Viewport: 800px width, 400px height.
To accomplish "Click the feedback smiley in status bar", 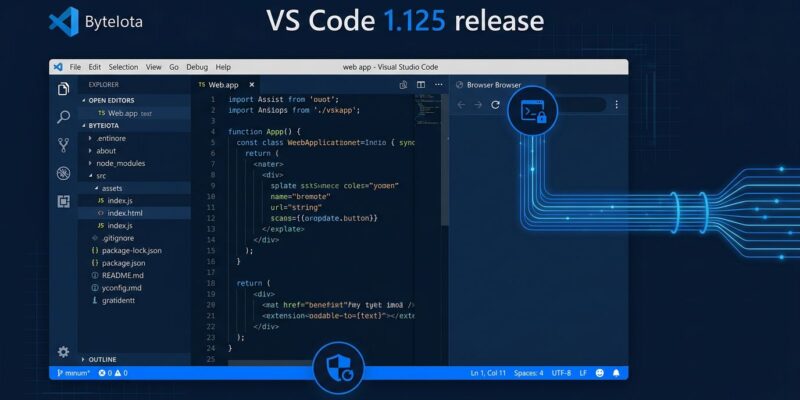I will tap(599, 373).
